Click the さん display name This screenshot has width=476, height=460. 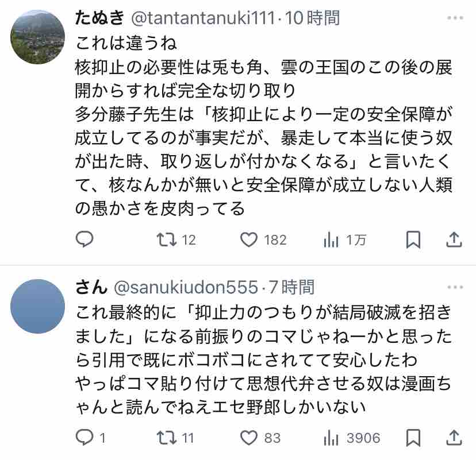91,285
